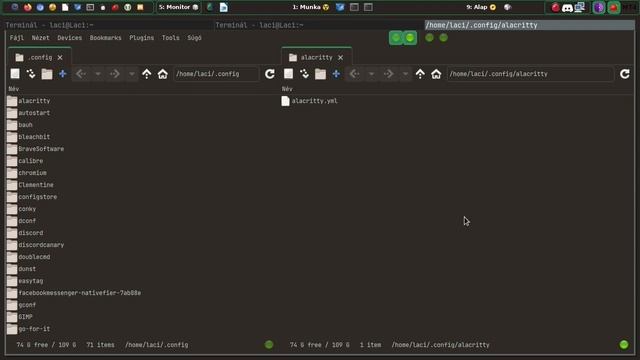
Task: Go back in right alacritty panel
Action: [354, 74]
